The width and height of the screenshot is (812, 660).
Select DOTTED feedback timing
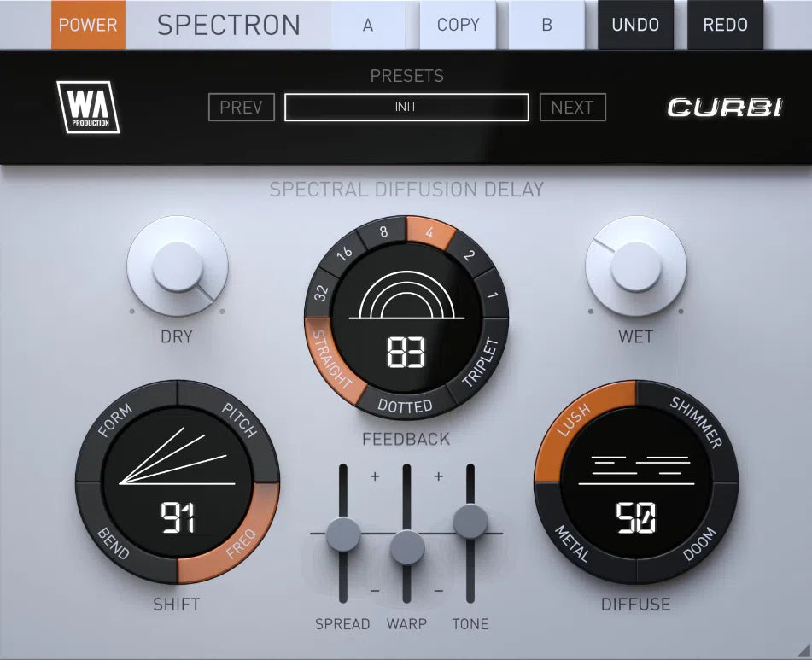[406, 405]
